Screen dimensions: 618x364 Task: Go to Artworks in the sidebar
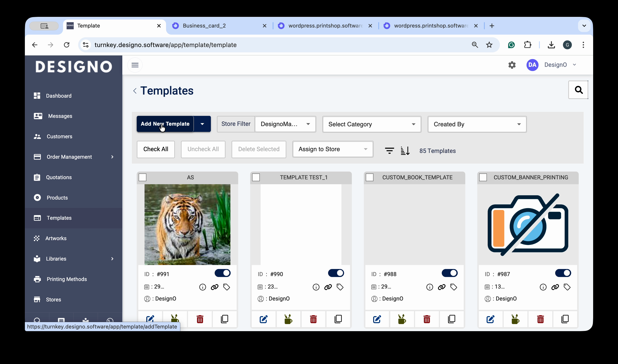click(x=56, y=238)
